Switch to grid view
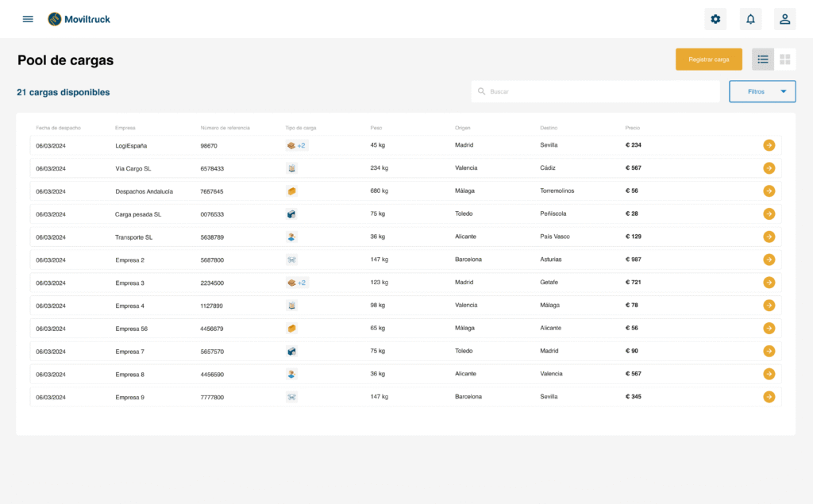Screen dimensions: 813x504 click(785, 60)
